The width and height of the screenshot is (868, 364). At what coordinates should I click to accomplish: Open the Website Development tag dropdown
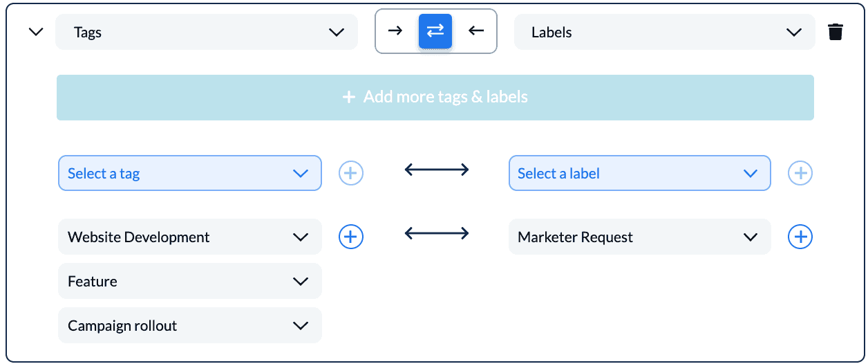(x=190, y=237)
